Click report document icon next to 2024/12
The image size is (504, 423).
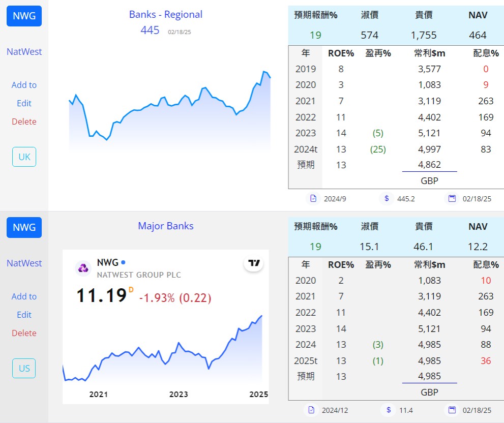(x=311, y=410)
